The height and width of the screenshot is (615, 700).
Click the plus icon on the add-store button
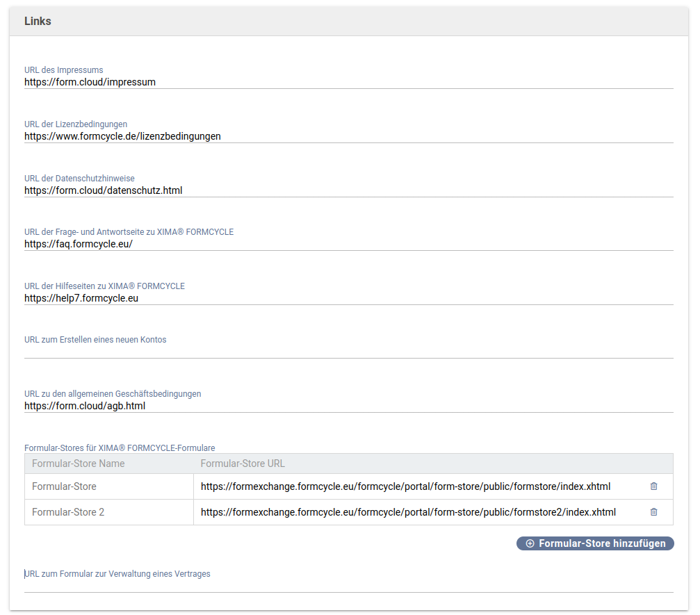click(530, 543)
